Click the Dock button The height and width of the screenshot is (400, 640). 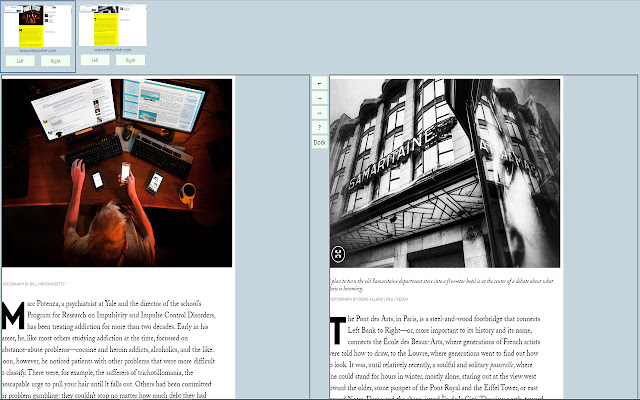click(320, 142)
